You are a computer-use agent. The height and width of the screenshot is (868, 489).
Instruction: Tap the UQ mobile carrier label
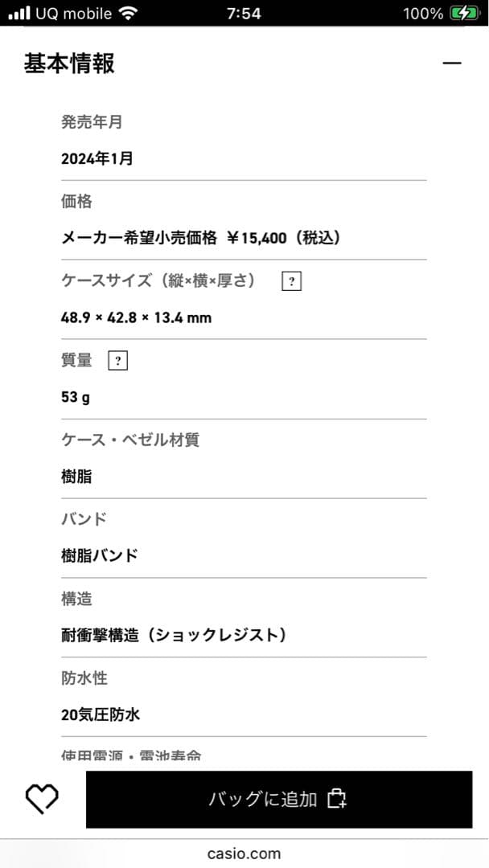click(x=75, y=13)
